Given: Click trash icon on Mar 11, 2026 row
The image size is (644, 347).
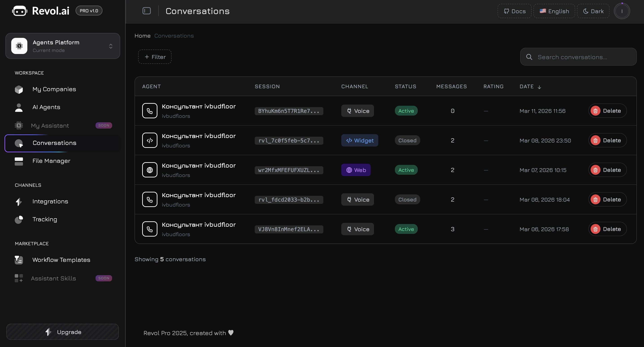Looking at the screenshot, I should click(596, 111).
